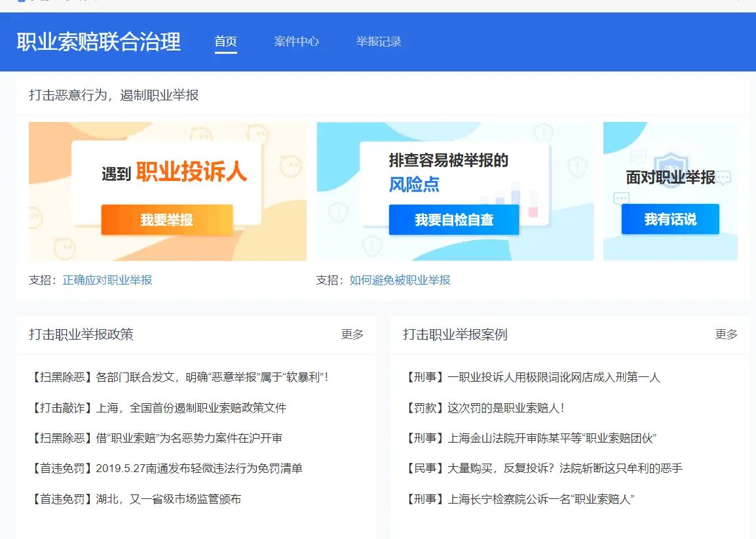756x539 pixels.
Task: Open the 上海 first 遏制职业索赔 policy article
Action: pyautogui.click(x=158, y=408)
